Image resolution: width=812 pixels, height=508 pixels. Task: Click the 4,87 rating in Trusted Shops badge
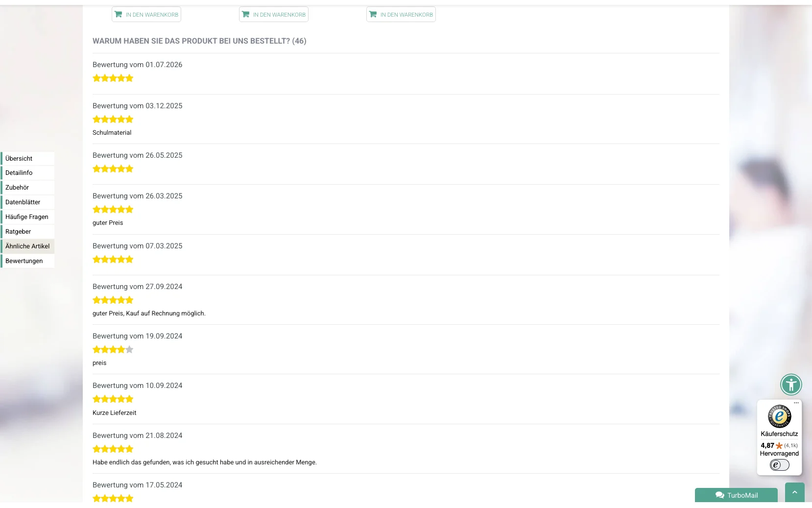coord(767,445)
